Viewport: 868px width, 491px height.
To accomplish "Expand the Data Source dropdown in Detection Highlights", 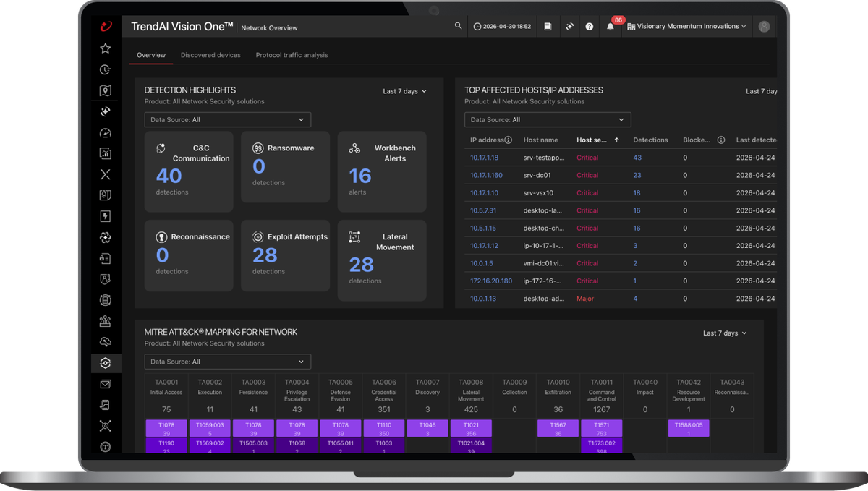I will click(x=228, y=120).
